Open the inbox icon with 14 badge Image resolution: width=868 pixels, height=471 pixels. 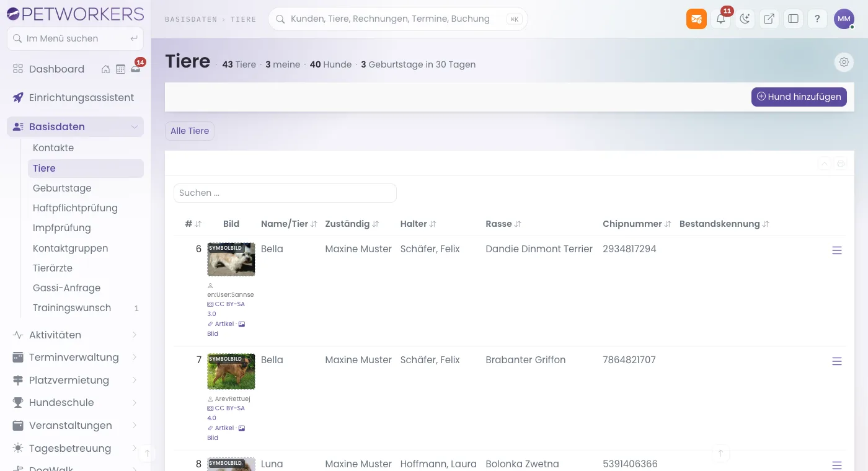click(x=136, y=69)
